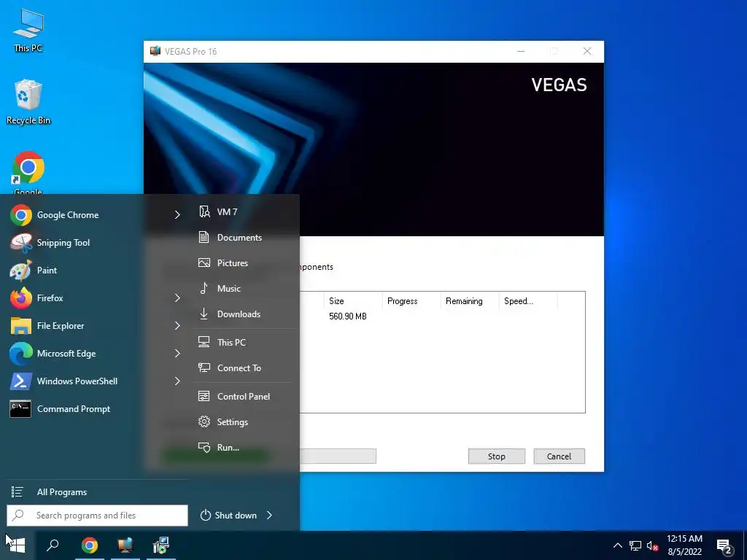Click the Size column header
The width and height of the screenshot is (747, 560).
(x=353, y=301)
